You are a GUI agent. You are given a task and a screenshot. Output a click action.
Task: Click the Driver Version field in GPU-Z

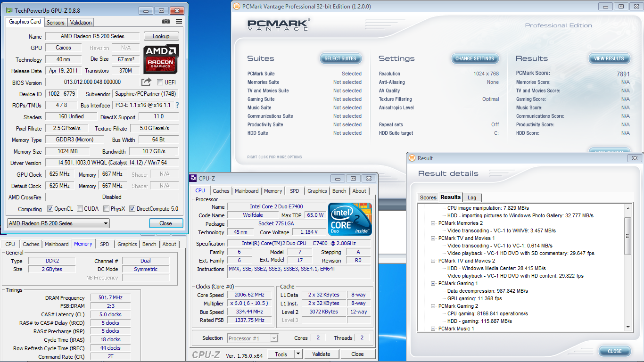point(112,163)
